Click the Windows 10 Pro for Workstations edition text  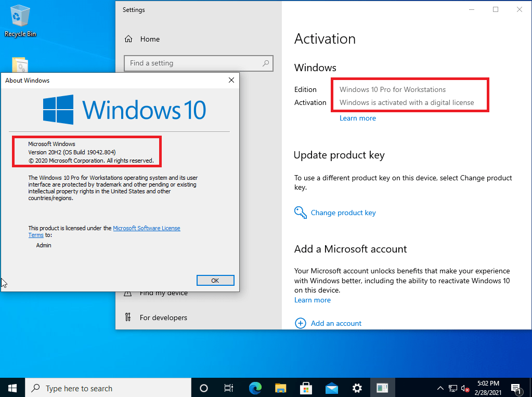pyautogui.click(x=393, y=89)
